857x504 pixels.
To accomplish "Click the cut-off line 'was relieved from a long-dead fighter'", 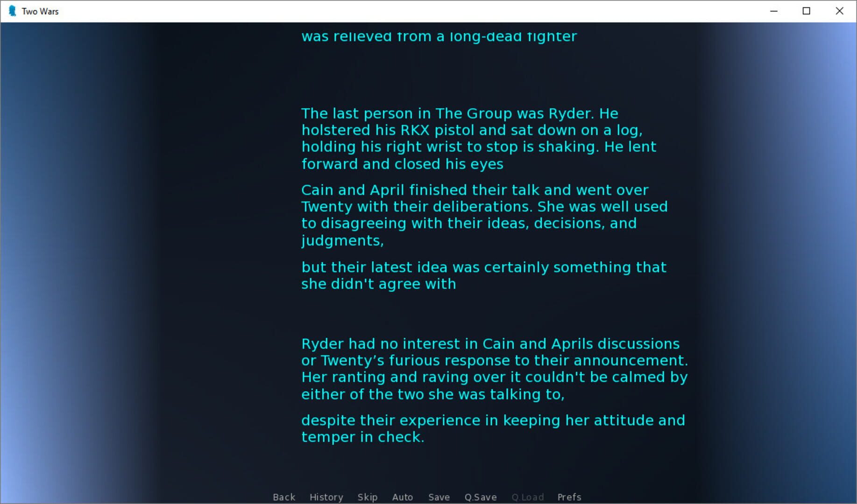I will pos(439,36).
